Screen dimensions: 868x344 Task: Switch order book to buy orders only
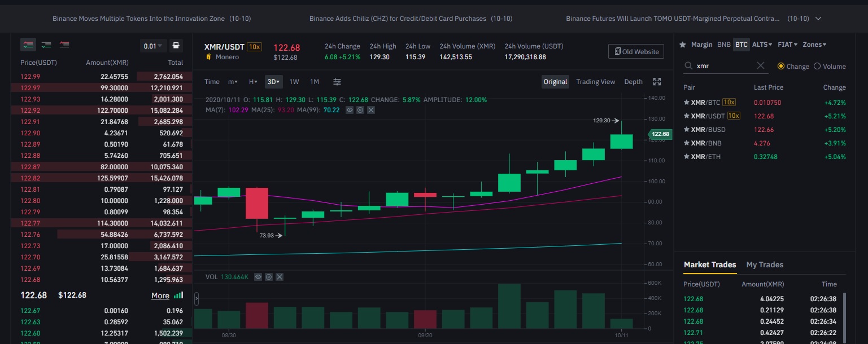tap(47, 45)
